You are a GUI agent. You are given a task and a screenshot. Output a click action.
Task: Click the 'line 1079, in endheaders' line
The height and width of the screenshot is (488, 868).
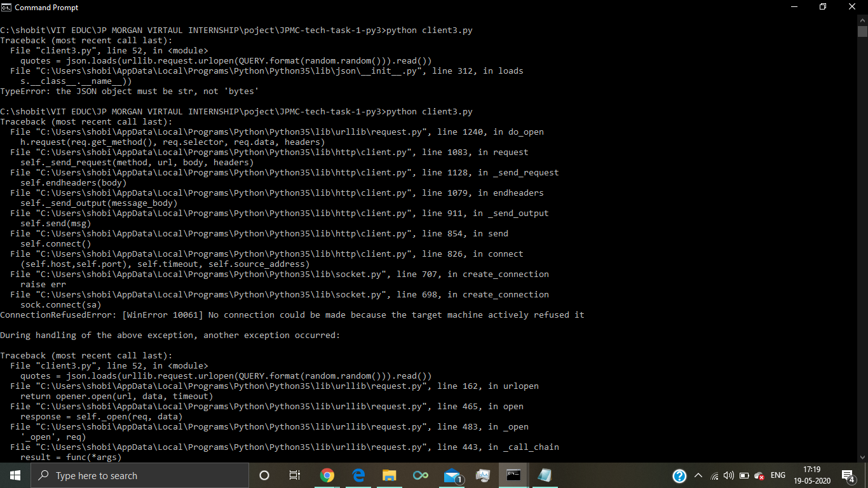click(277, 193)
